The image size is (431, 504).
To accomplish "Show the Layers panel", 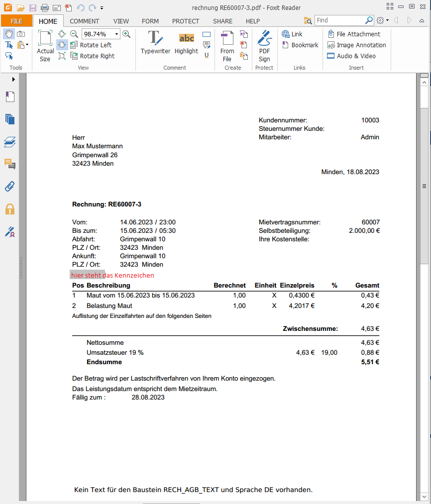I will point(10,142).
